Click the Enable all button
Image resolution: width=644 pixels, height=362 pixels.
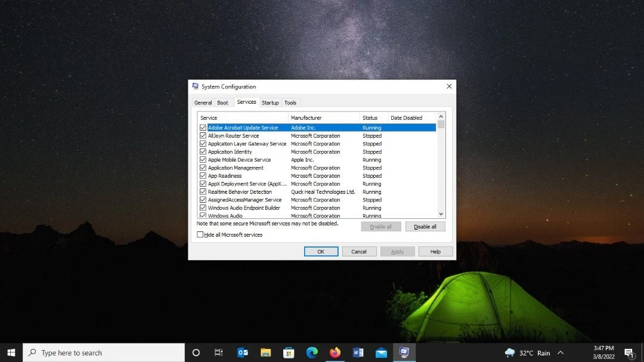point(380,227)
